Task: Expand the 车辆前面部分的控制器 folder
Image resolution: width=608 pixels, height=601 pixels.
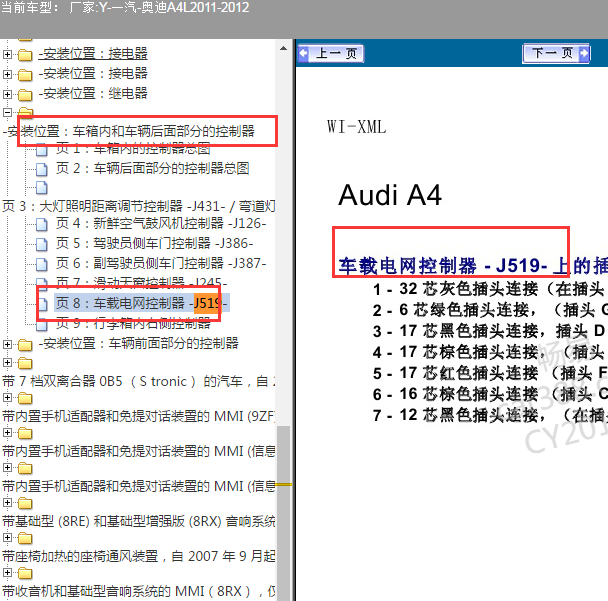Action: point(7,344)
